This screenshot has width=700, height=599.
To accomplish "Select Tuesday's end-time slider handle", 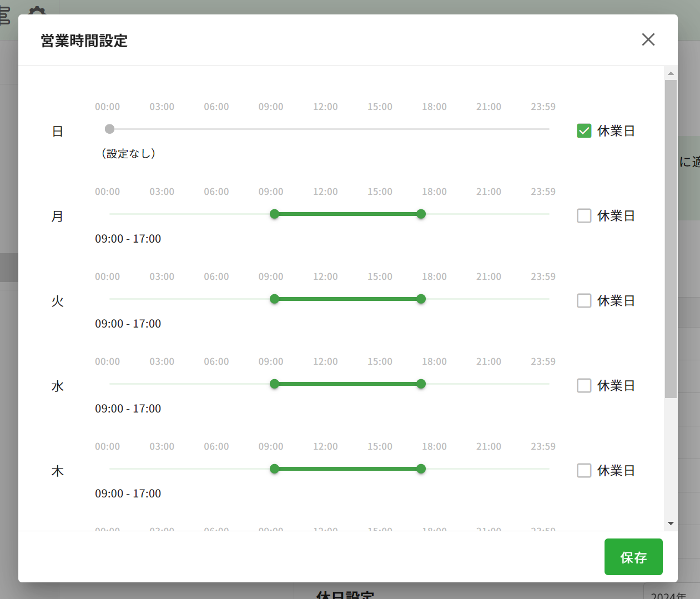I will 421,299.
